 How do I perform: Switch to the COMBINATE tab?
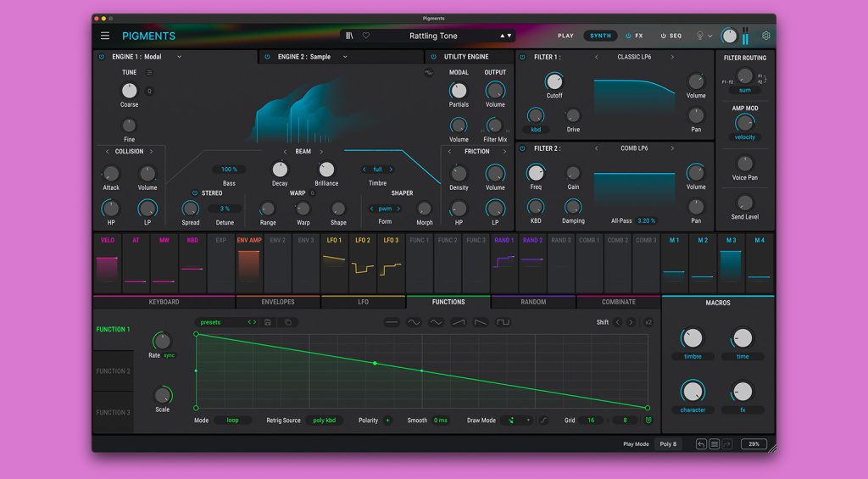(x=618, y=302)
